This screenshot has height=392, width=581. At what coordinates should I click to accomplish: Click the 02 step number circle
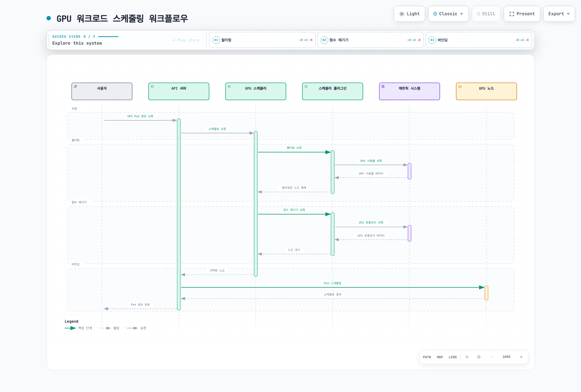tap(324, 40)
